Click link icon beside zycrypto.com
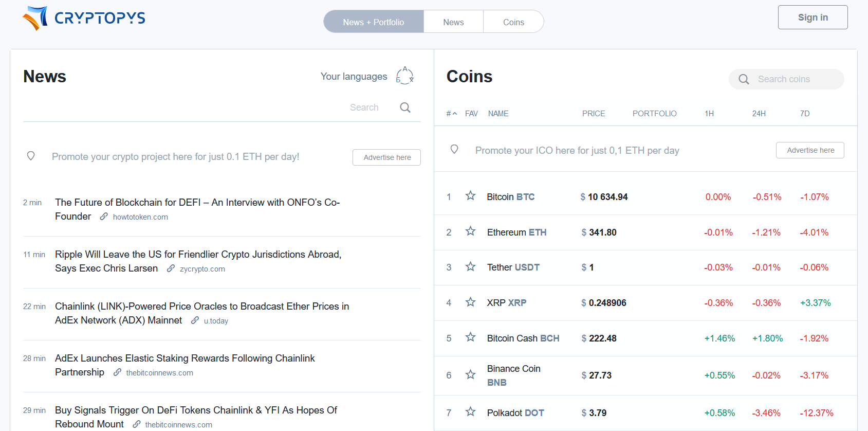The width and height of the screenshot is (868, 431). [x=171, y=268]
